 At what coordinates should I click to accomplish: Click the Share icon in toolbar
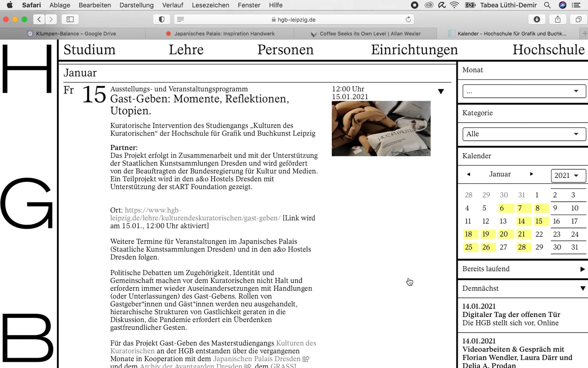click(558, 19)
